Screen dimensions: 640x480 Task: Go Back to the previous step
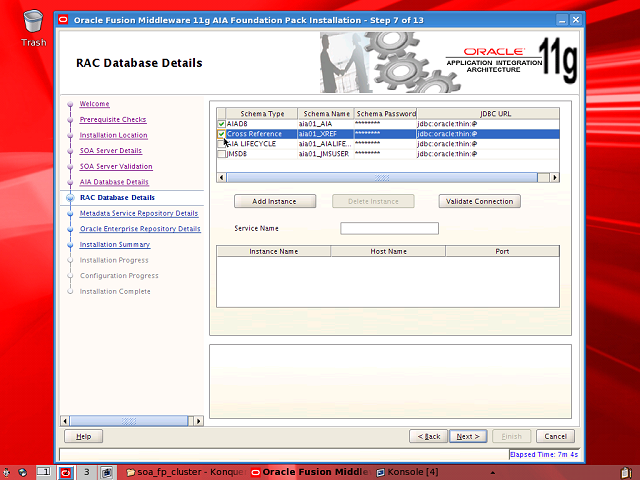click(429, 436)
